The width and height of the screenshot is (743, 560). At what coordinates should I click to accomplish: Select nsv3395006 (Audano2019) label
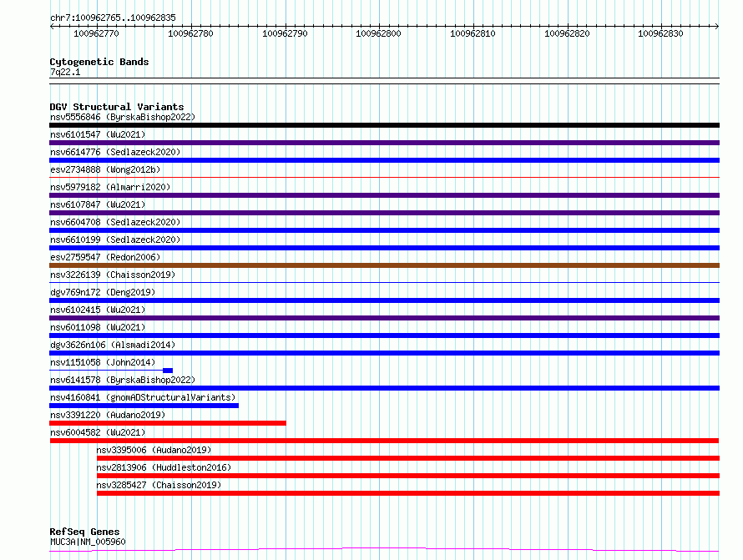coord(154,450)
